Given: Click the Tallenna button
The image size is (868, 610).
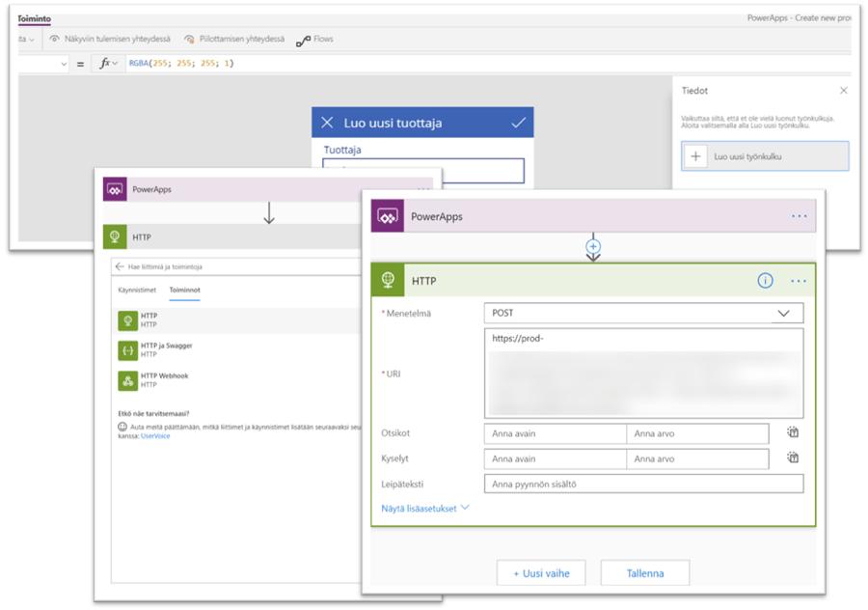Looking at the screenshot, I should point(645,573).
